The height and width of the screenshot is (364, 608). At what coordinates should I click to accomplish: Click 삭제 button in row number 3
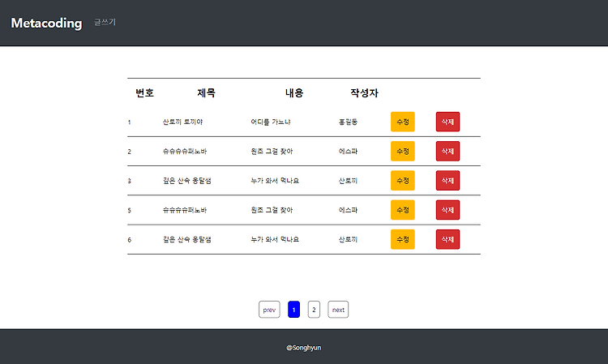pyautogui.click(x=447, y=181)
